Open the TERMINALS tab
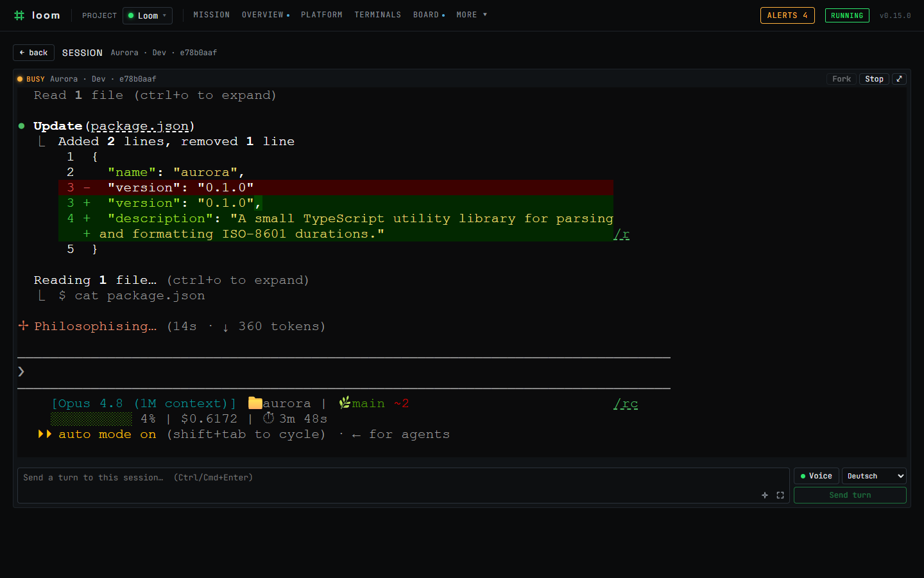Viewport: 924px width, 578px height. [x=378, y=15]
